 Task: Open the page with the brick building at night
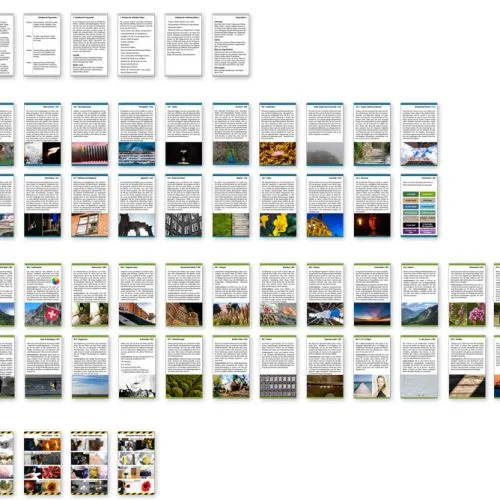click(x=184, y=295)
